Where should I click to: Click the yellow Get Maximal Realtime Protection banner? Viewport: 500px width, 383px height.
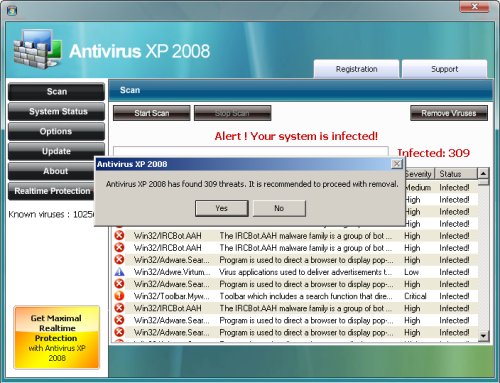pos(57,337)
